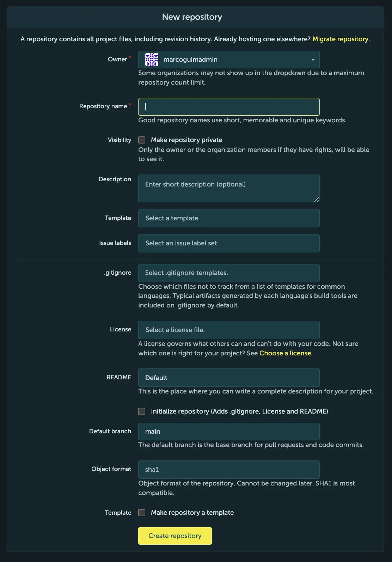Viewport: 392px width, 562px height.
Task: Click the description textarea resize handle
Action: (x=316, y=199)
